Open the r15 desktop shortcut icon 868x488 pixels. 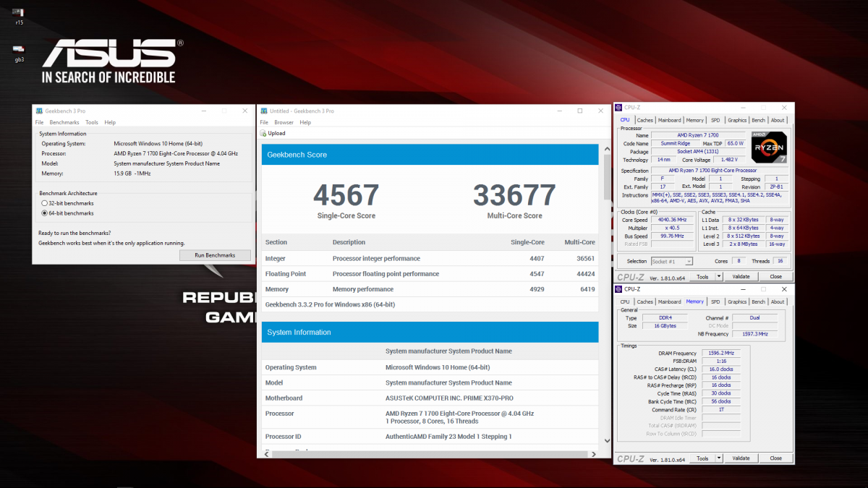click(19, 13)
